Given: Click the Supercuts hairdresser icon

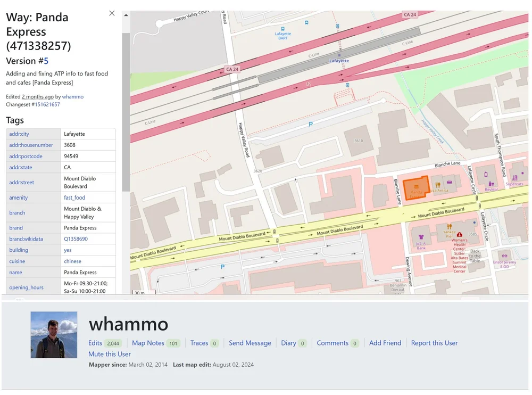Looking at the screenshot, I should pyautogui.click(x=515, y=178).
